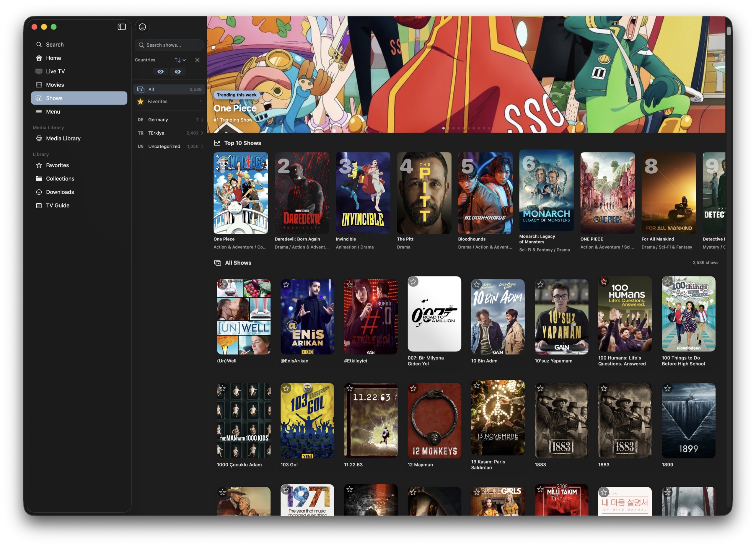Open Downloads list
The width and height of the screenshot is (756, 547).
tap(79, 192)
